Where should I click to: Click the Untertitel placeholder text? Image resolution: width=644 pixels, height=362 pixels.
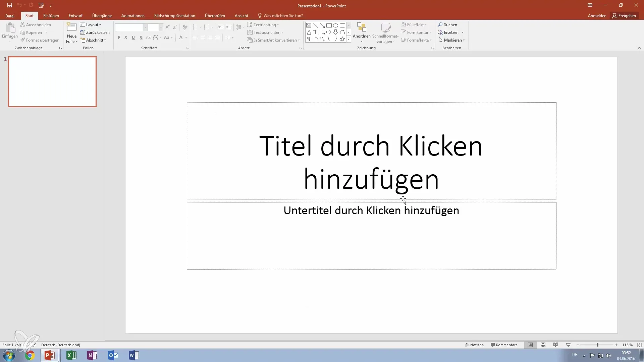(371, 210)
